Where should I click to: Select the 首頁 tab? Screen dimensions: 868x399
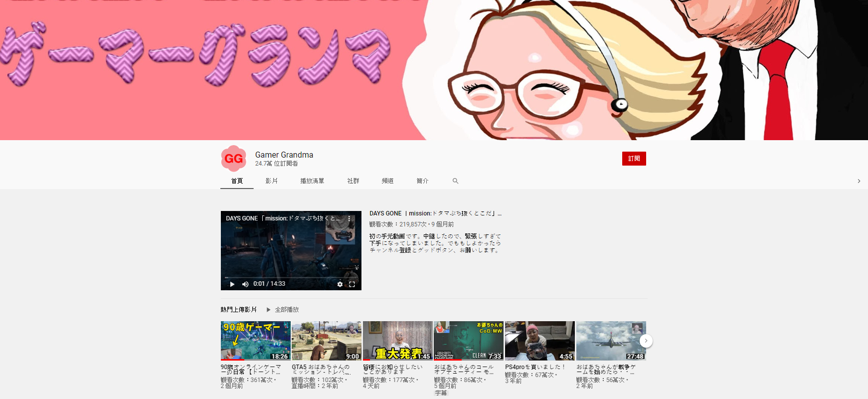(237, 181)
